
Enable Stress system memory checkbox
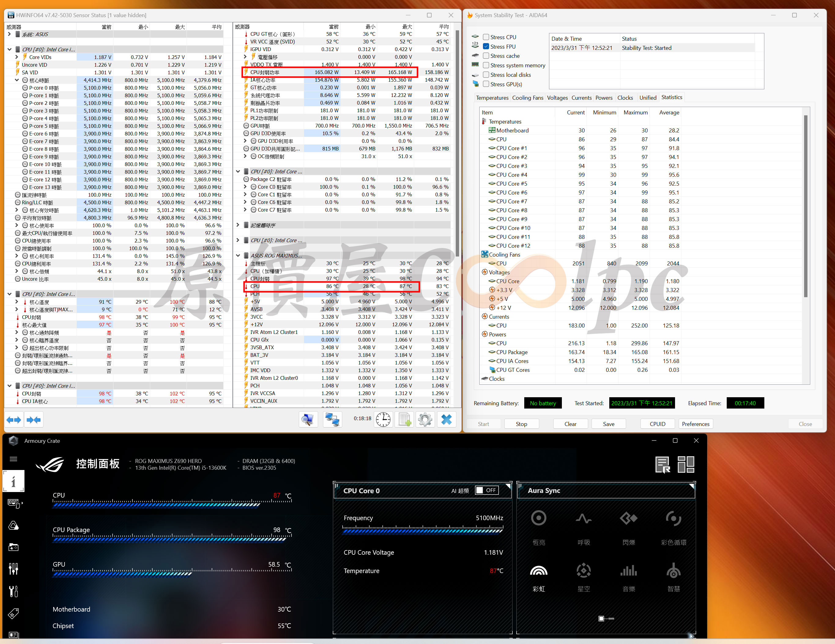pos(486,65)
